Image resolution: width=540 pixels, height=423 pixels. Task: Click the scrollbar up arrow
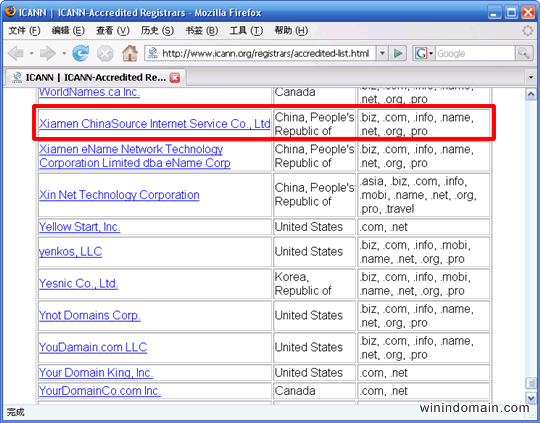(x=531, y=94)
